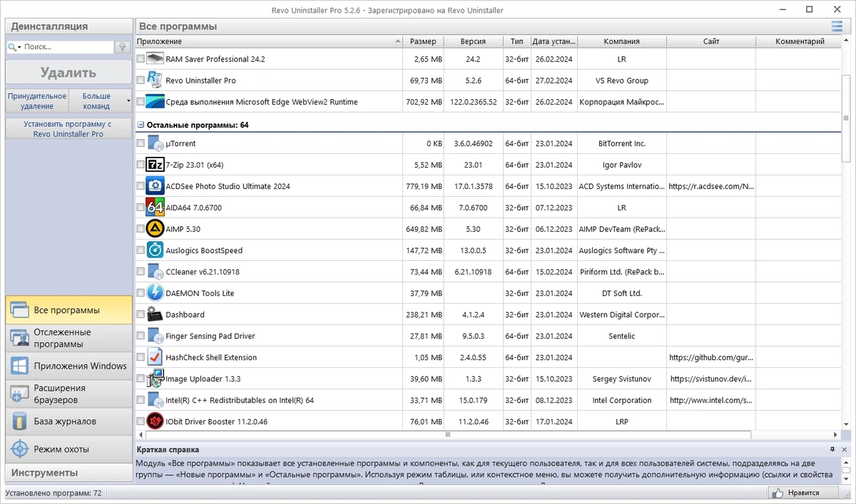Click the Intel C++ Redistributables icon
Viewport: 856px width, 504px height.
coord(155,400)
